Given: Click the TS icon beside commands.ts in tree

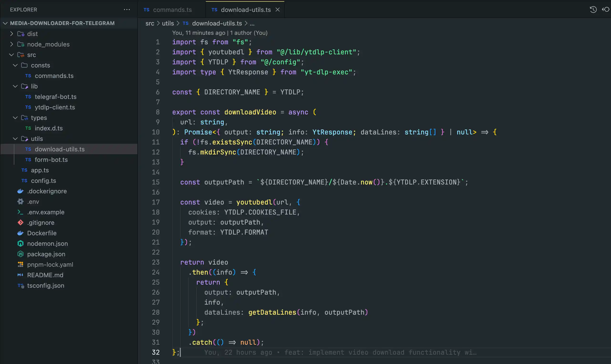Looking at the screenshot, I should (28, 76).
